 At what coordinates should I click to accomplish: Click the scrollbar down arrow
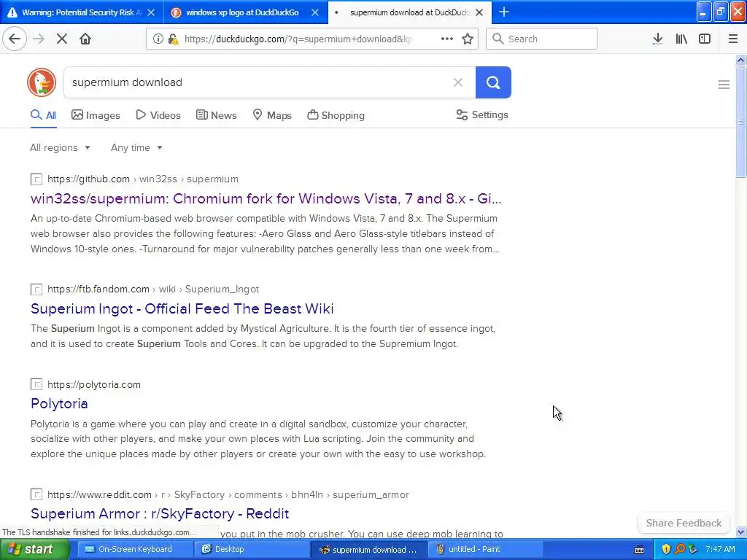click(x=741, y=532)
